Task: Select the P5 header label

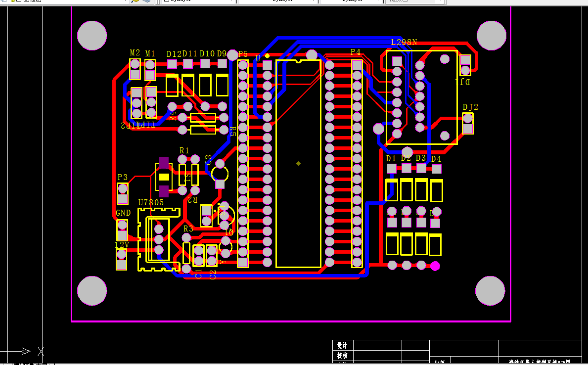Action: [x=243, y=54]
